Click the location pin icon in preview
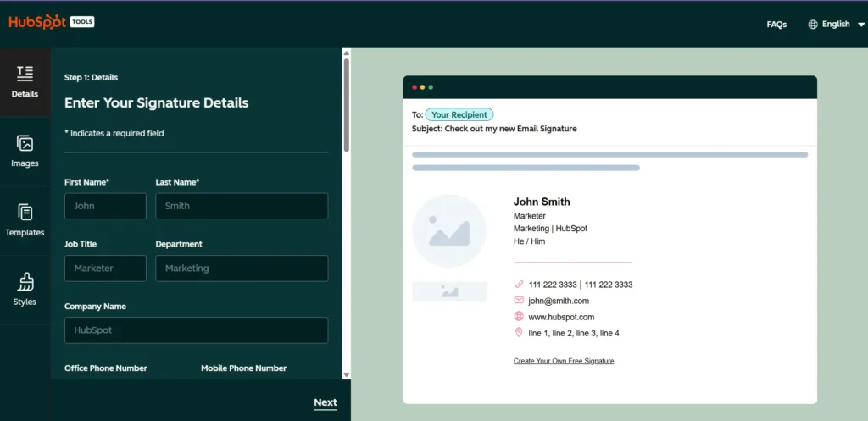The width and height of the screenshot is (868, 421). coord(519,333)
